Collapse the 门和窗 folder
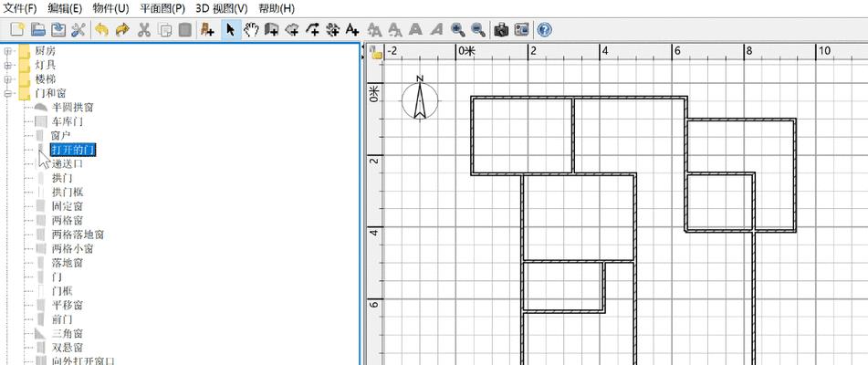 [7, 93]
